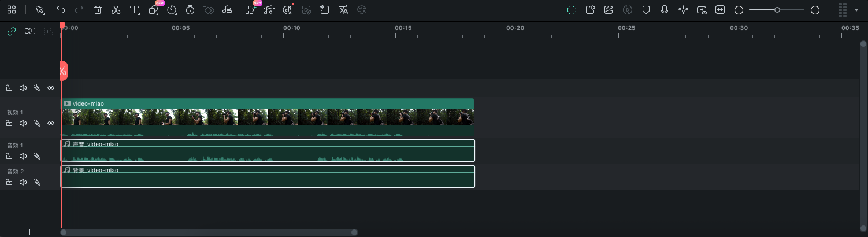
Task: Hide the 视频 1 track with the eye icon
Action: pyautogui.click(x=51, y=123)
